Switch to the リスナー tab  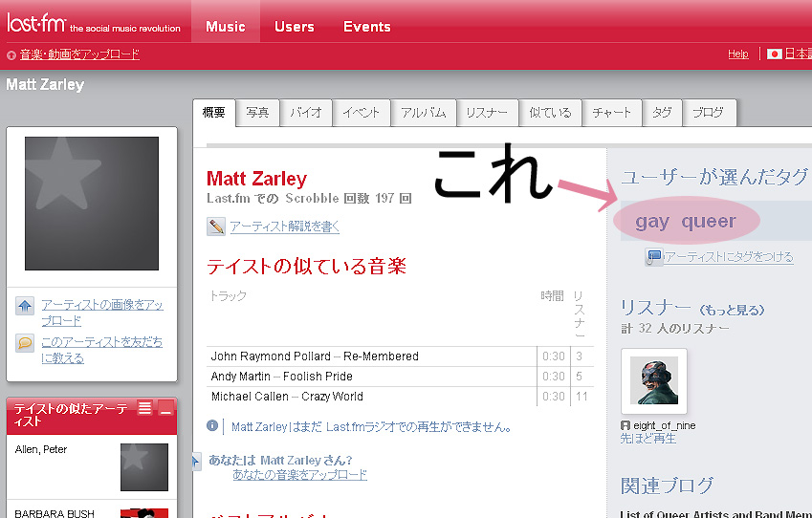pos(488,113)
